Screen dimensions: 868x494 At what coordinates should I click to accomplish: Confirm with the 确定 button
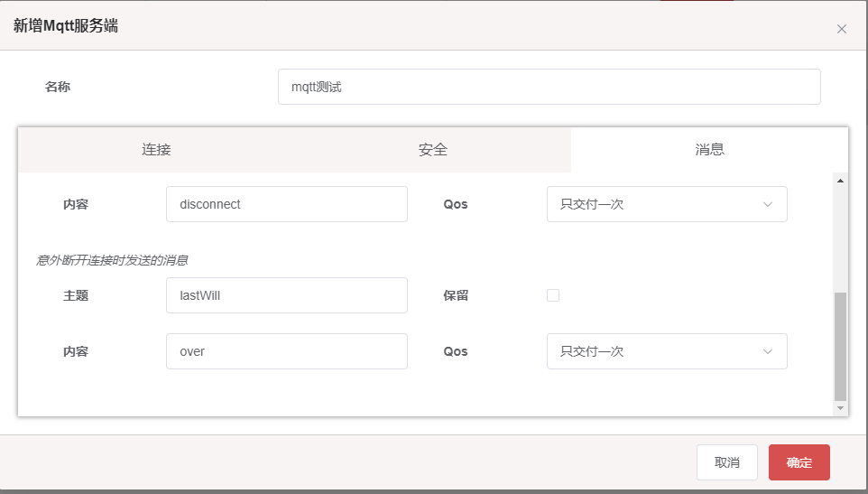point(799,462)
